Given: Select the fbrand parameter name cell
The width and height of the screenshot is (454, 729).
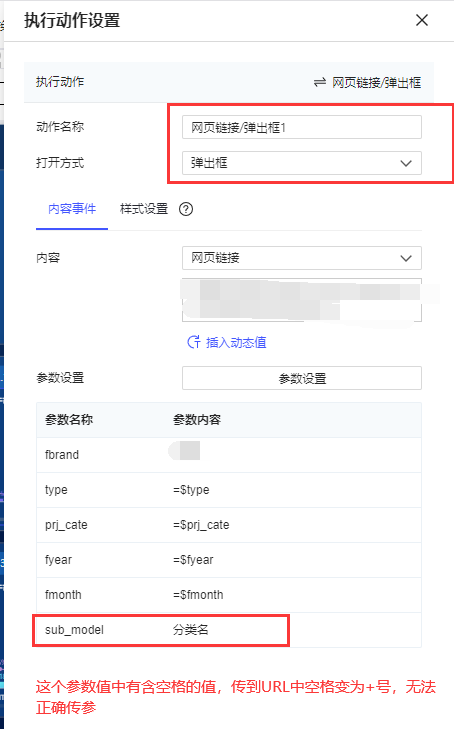Looking at the screenshot, I should pos(62,455).
